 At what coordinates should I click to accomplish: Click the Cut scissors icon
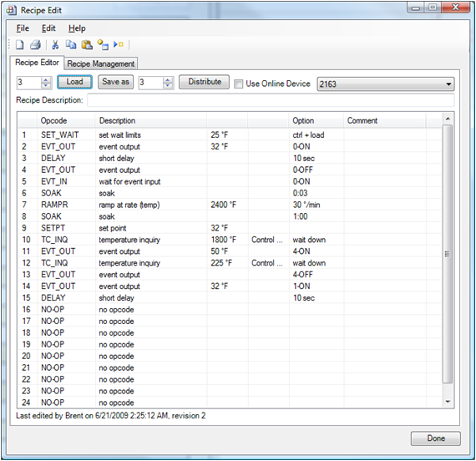[55, 45]
